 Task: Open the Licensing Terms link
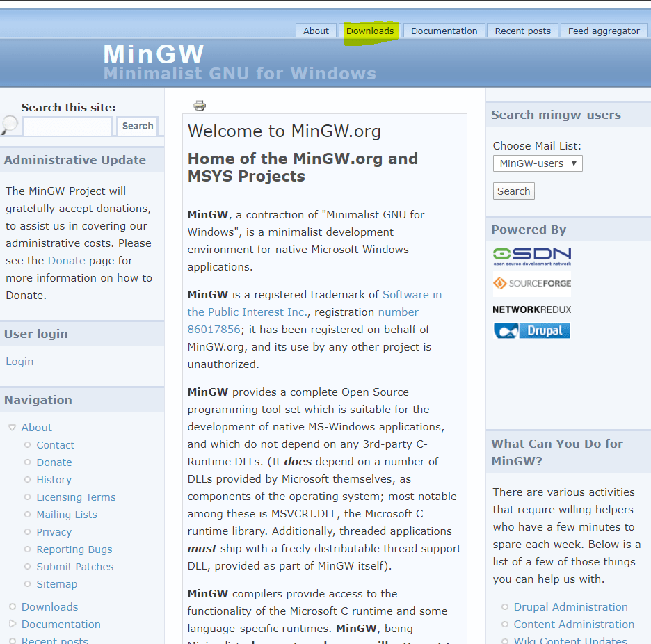76,497
